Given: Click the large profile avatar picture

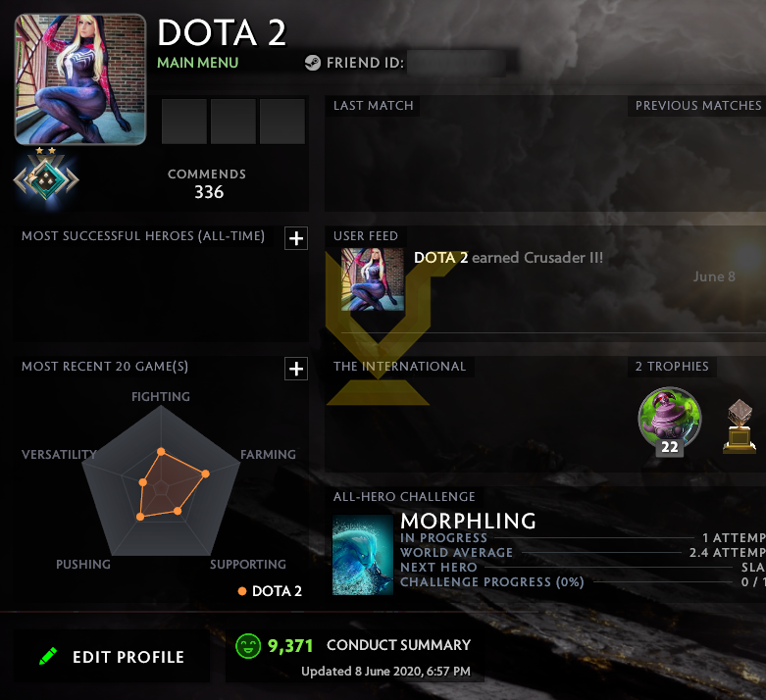Looking at the screenshot, I should (x=80, y=79).
